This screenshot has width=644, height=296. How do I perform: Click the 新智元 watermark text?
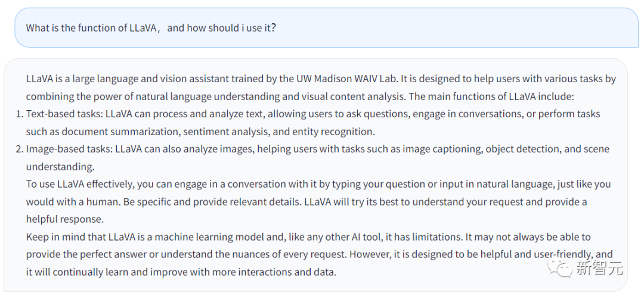(599, 269)
